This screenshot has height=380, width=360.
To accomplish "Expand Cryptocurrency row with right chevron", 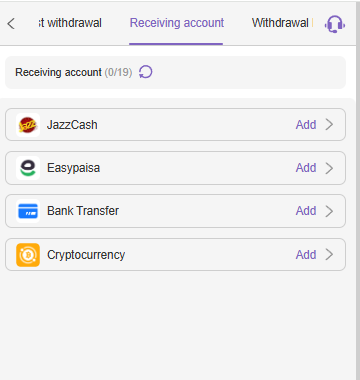I will [x=329, y=255].
